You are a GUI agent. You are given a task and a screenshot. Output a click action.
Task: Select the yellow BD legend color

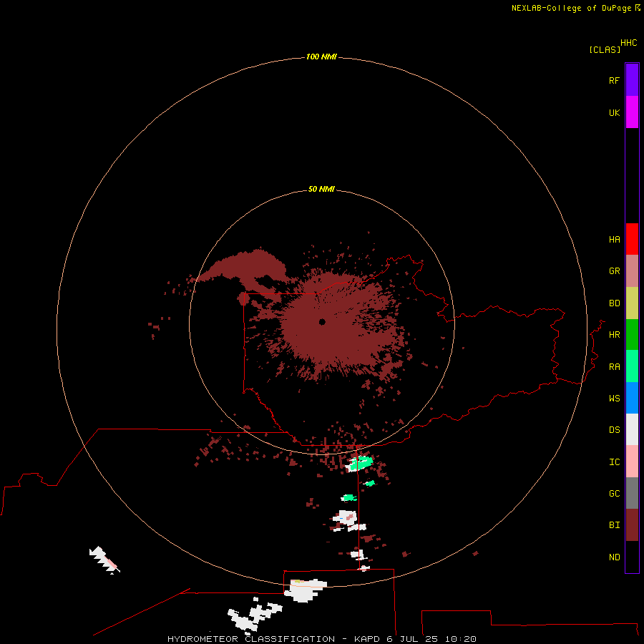pyautogui.click(x=632, y=303)
